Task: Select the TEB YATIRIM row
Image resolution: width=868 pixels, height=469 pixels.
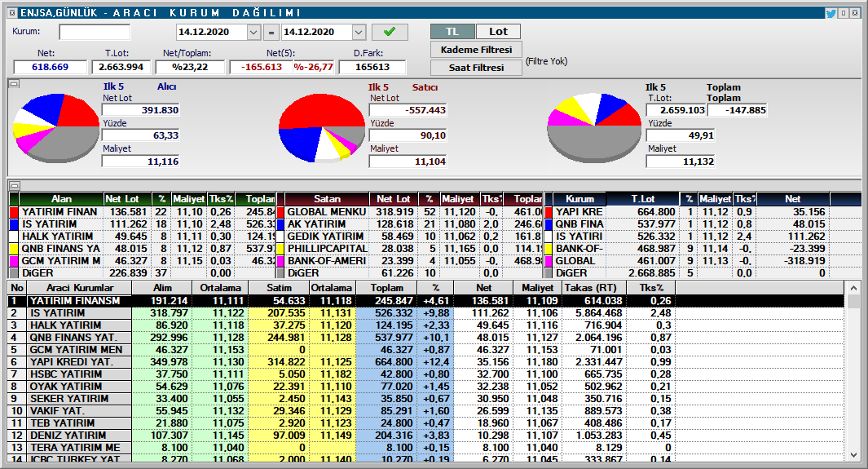Action: click(x=426, y=423)
